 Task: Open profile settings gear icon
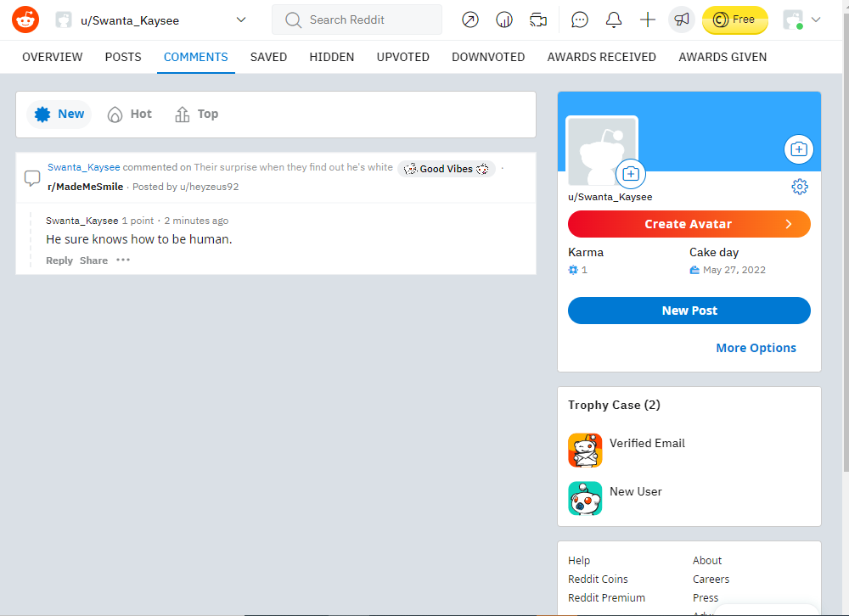[799, 187]
